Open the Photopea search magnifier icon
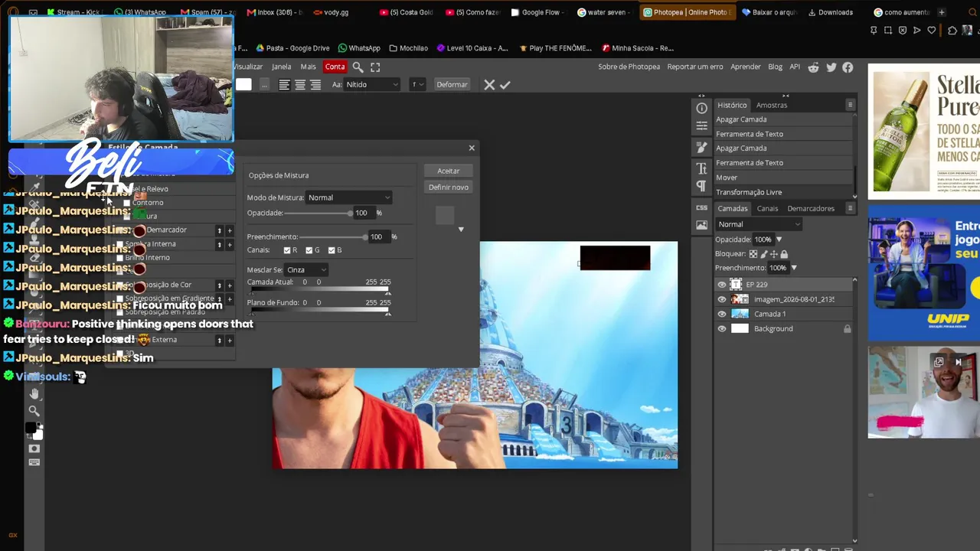980x551 pixels. pyautogui.click(x=358, y=67)
